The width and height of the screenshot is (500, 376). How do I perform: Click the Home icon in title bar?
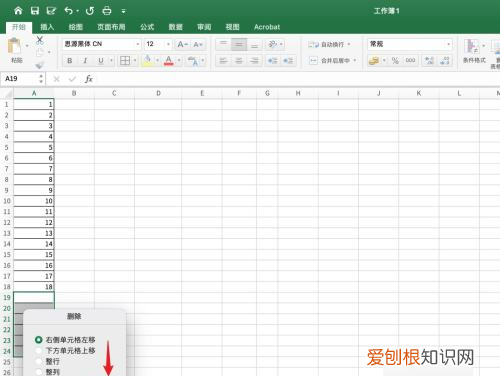click(x=18, y=11)
